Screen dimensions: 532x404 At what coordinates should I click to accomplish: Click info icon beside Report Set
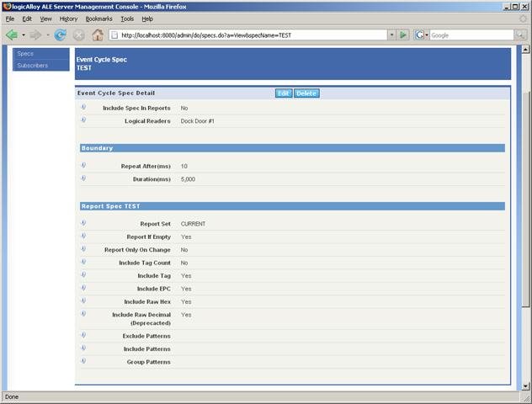[x=83, y=223]
